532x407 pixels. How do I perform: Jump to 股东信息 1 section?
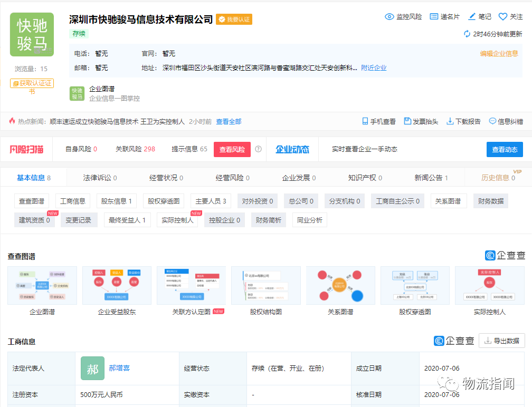click(x=116, y=201)
